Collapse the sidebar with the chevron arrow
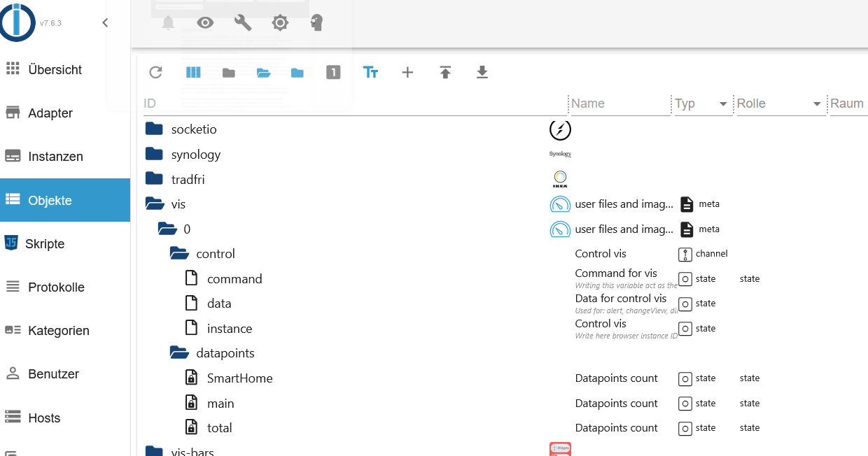The height and width of the screenshot is (456, 868). click(x=105, y=22)
